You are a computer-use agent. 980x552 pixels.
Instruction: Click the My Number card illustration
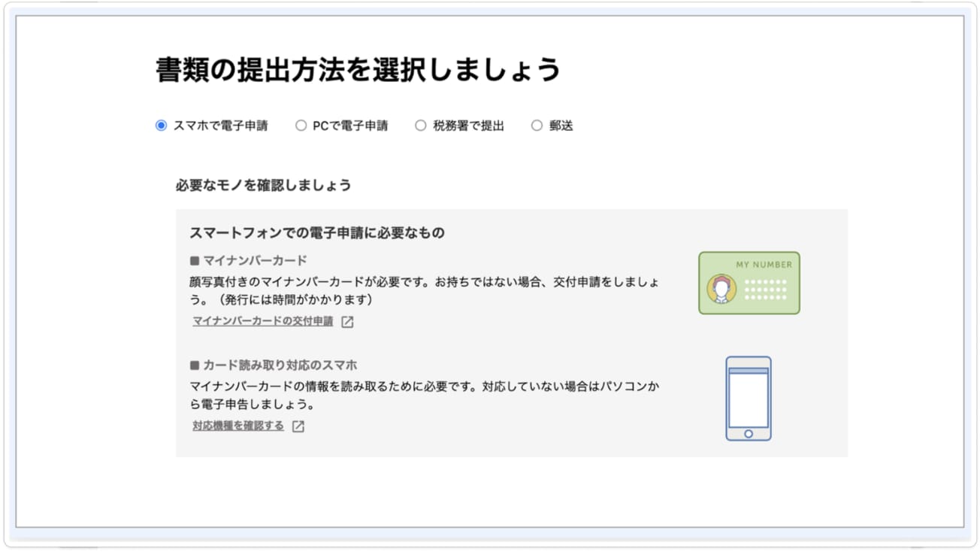click(x=749, y=283)
